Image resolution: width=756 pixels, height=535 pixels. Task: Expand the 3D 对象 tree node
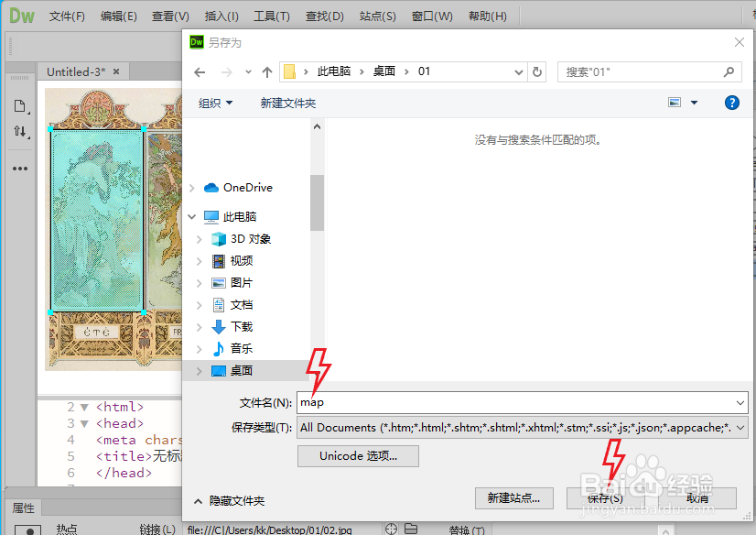click(x=200, y=239)
